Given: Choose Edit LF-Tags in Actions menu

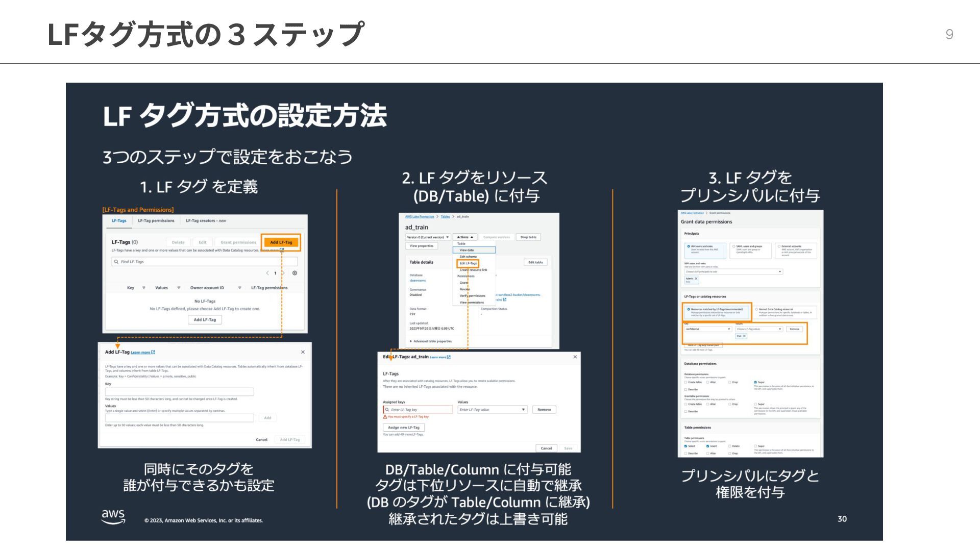Looking at the screenshot, I should (x=468, y=263).
